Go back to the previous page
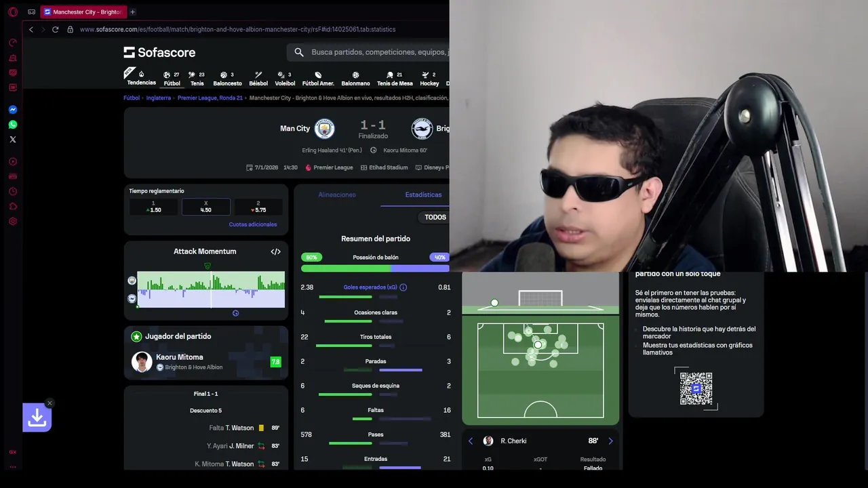The image size is (868, 488). [x=31, y=29]
